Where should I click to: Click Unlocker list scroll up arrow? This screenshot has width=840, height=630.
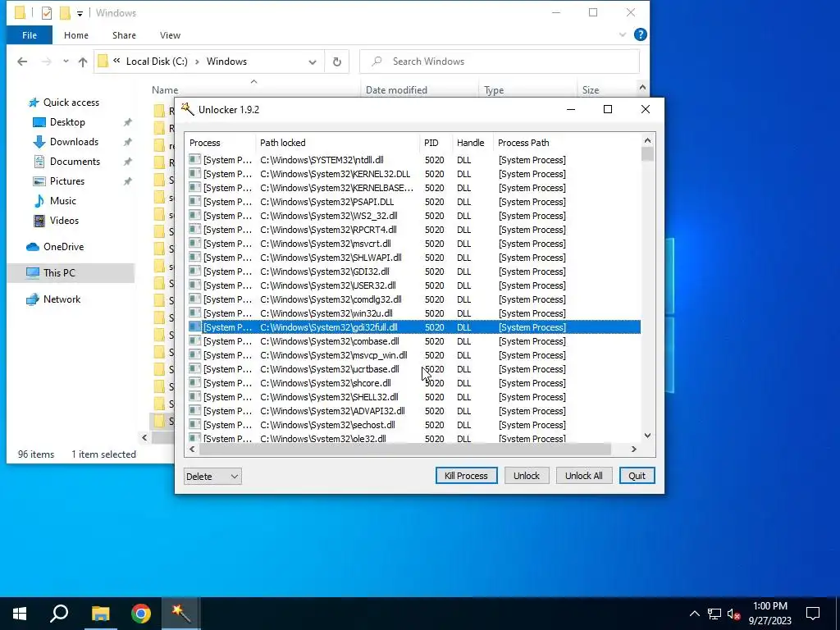[648, 140]
